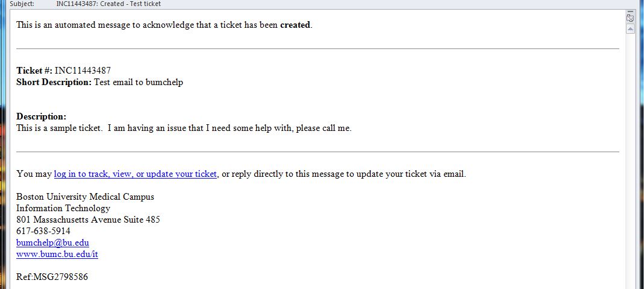The width and height of the screenshot is (644, 289).
Task: Click the scrollbar up arrow button
Action: click(631, 29)
